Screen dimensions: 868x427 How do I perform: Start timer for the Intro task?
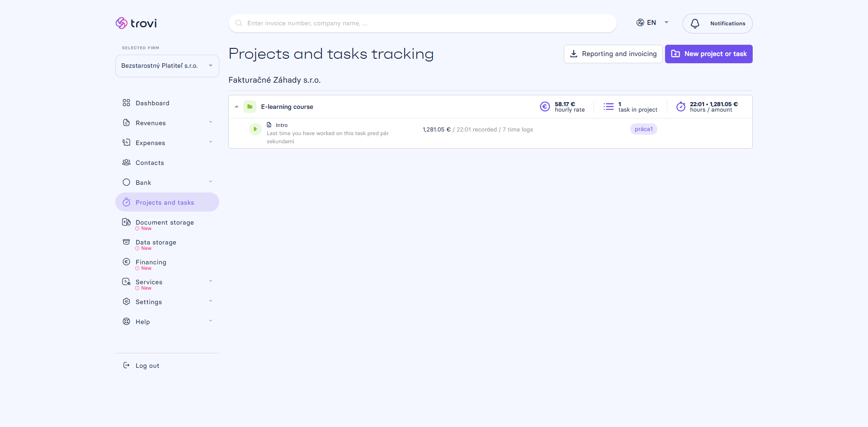pyautogui.click(x=255, y=129)
